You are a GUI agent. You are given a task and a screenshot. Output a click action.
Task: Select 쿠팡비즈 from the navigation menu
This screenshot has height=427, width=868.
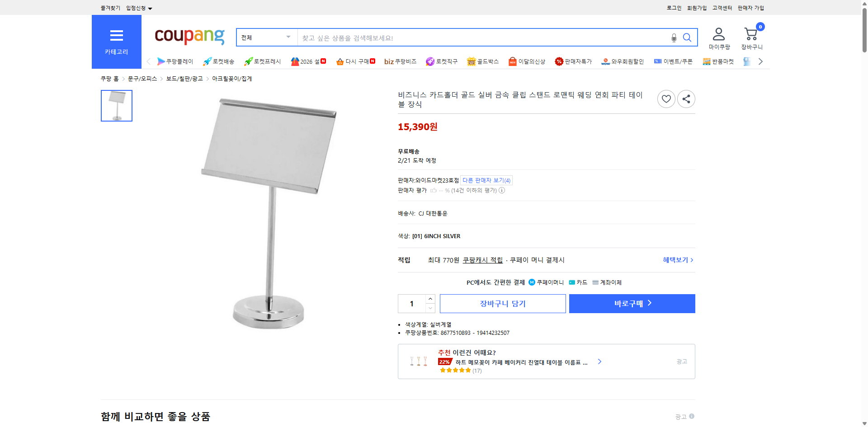[x=401, y=61]
